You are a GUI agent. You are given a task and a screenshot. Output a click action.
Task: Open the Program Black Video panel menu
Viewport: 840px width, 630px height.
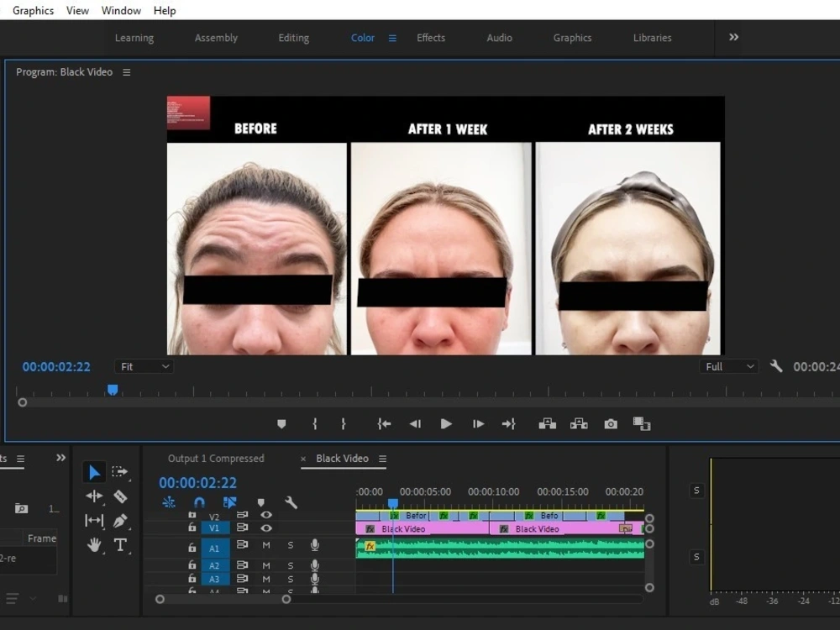pyautogui.click(x=127, y=71)
